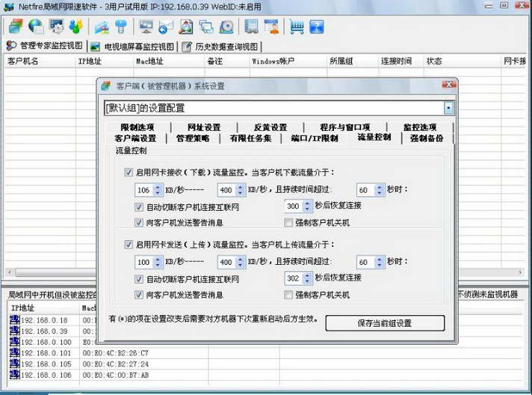Click the desktop monitor toolbar icon

(x=146, y=26)
